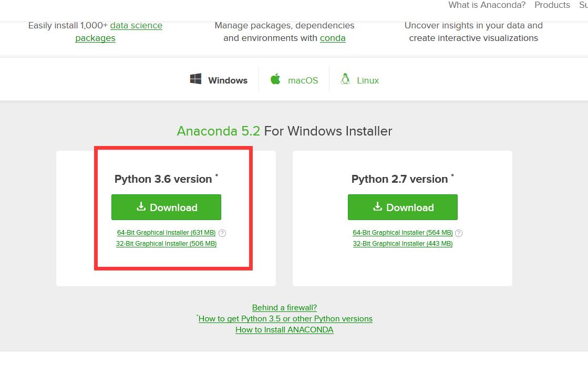Image resolution: width=588 pixels, height=365 pixels.
Task: Switch to the Linux tab
Action: (359, 80)
